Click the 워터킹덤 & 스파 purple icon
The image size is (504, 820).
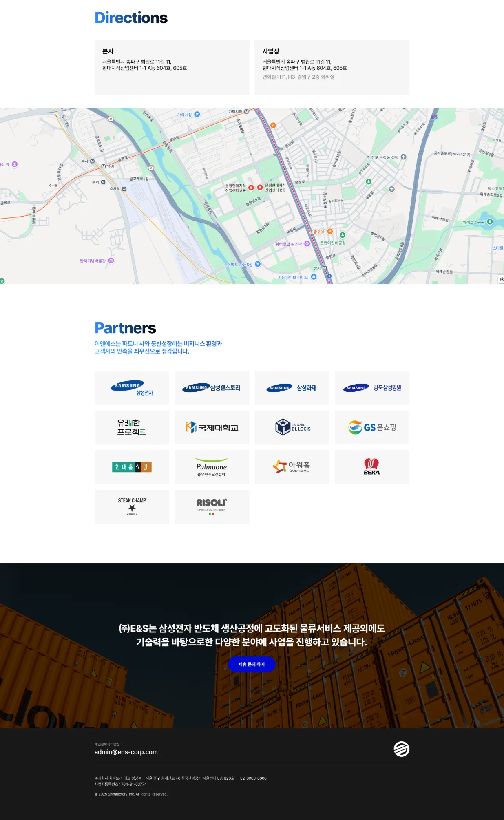pyautogui.click(x=307, y=244)
